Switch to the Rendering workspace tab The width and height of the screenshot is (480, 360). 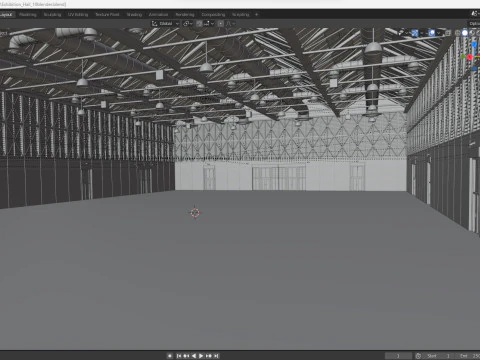click(x=185, y=15)
